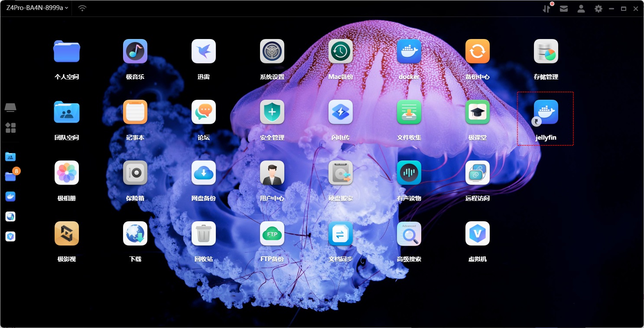Expand the Z4Pro-BA4N-8999a device dropdown
644x328 pixels.
coord(37,8)
